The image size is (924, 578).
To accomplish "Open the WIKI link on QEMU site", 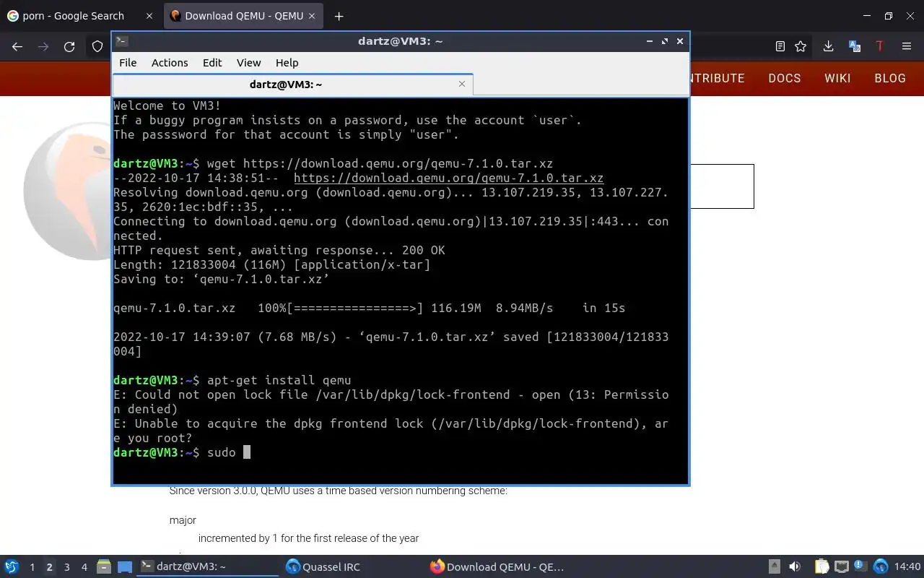I will click(x=837, y=79).
